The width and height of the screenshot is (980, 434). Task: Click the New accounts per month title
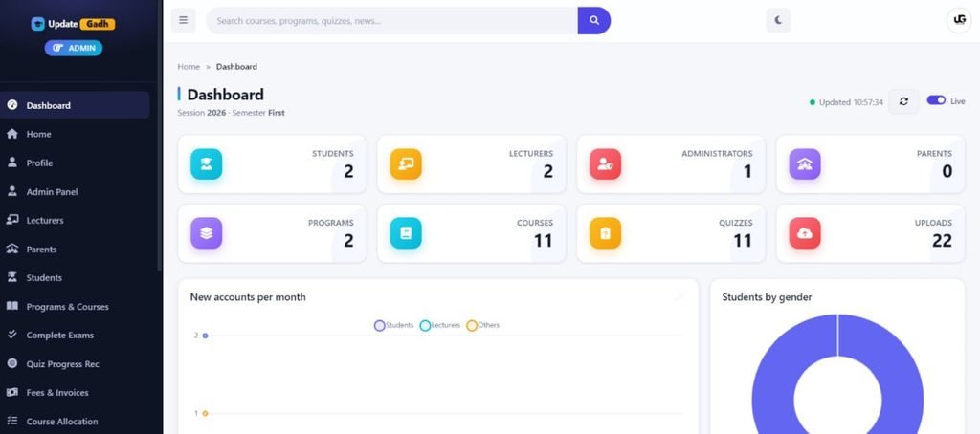click(248, 297)
